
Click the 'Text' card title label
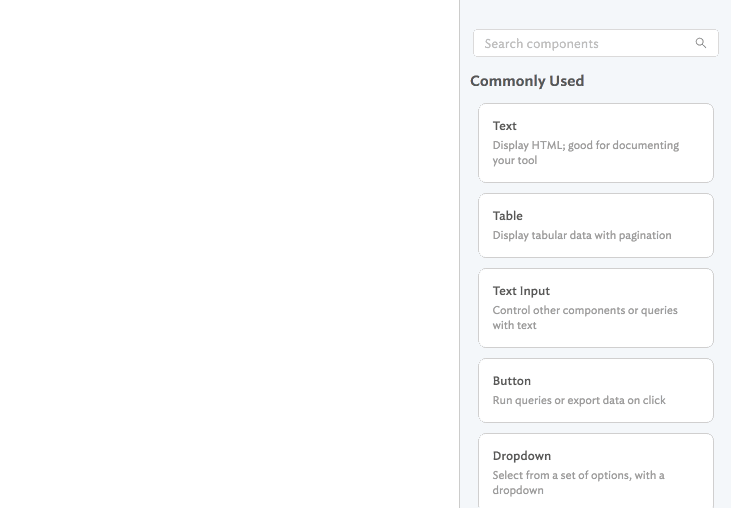(505, 126)
